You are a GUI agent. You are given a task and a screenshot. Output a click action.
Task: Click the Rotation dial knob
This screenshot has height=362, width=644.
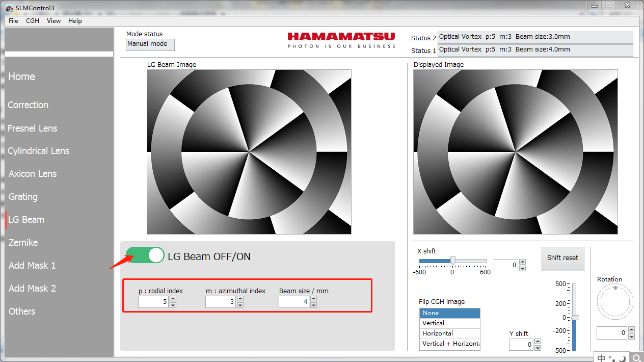pos(615,288)
